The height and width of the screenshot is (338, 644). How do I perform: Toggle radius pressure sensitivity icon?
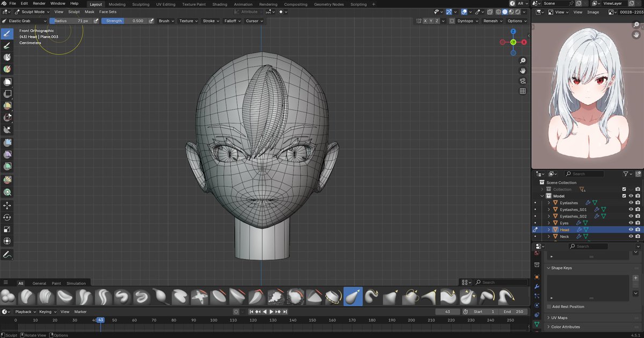click(96, 21)
